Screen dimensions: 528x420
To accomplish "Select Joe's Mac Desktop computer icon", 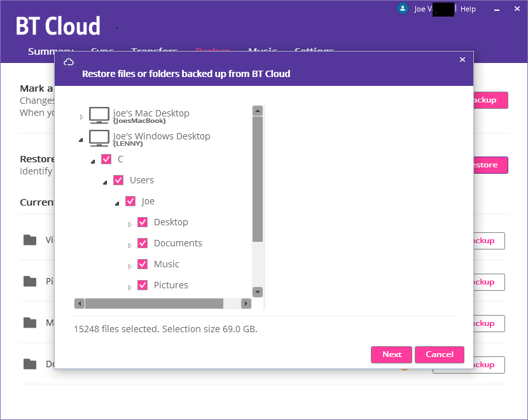I will coord(99,116).
